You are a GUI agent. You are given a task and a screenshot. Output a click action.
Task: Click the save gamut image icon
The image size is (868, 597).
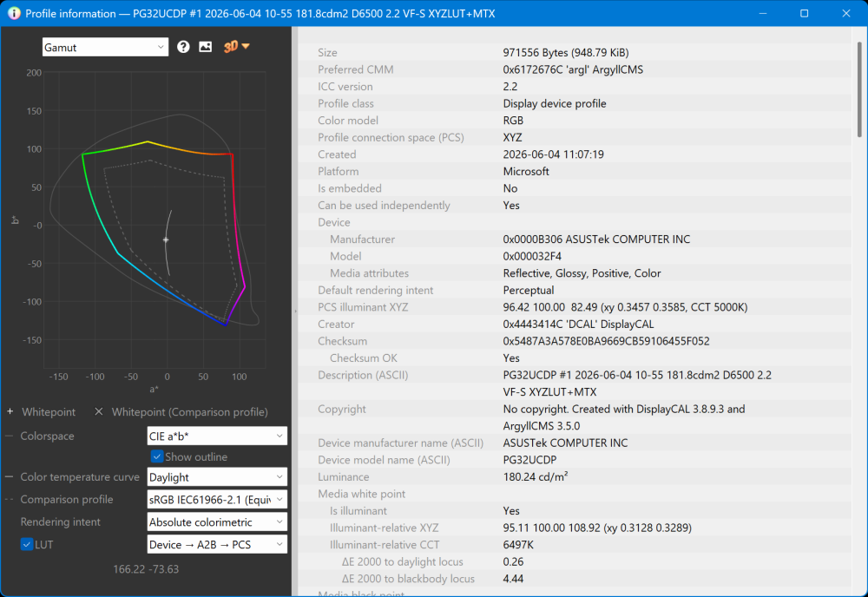pyautogui.click(x=206, y=47)
